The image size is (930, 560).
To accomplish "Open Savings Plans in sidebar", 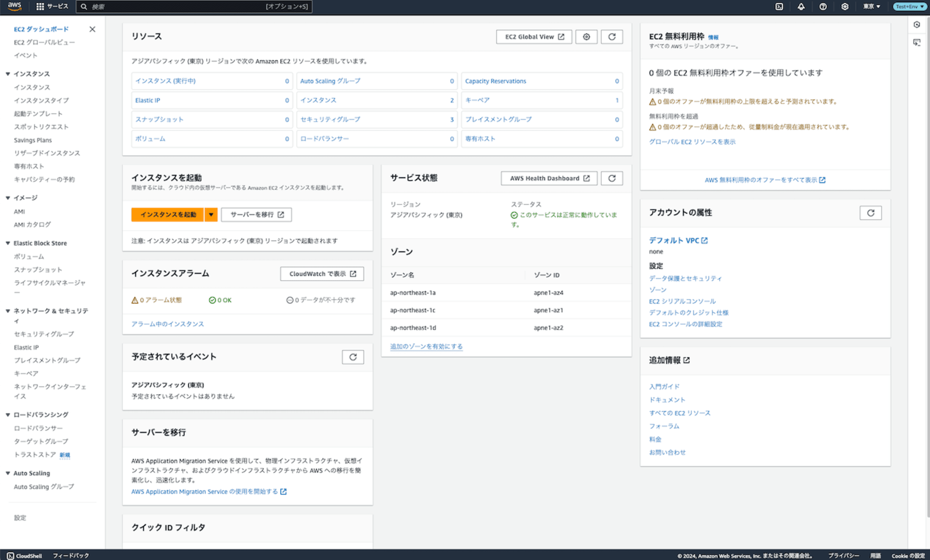I will (33, 140).
